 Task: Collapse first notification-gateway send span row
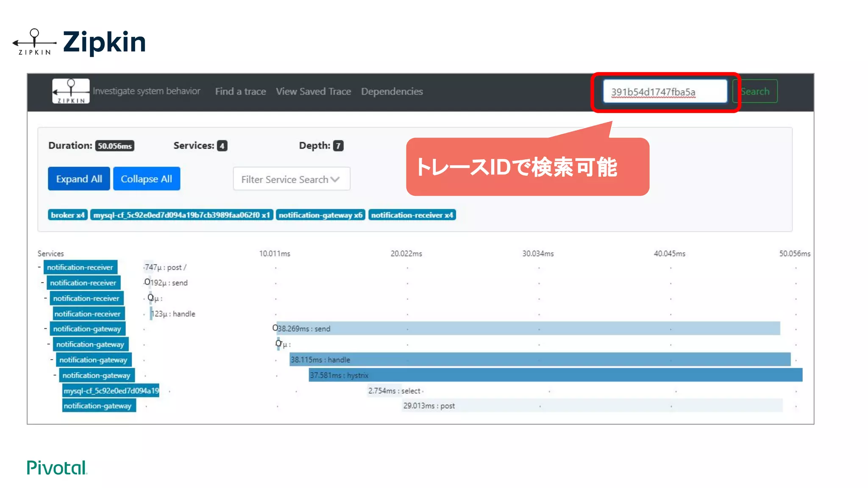(x=46, y=329)
